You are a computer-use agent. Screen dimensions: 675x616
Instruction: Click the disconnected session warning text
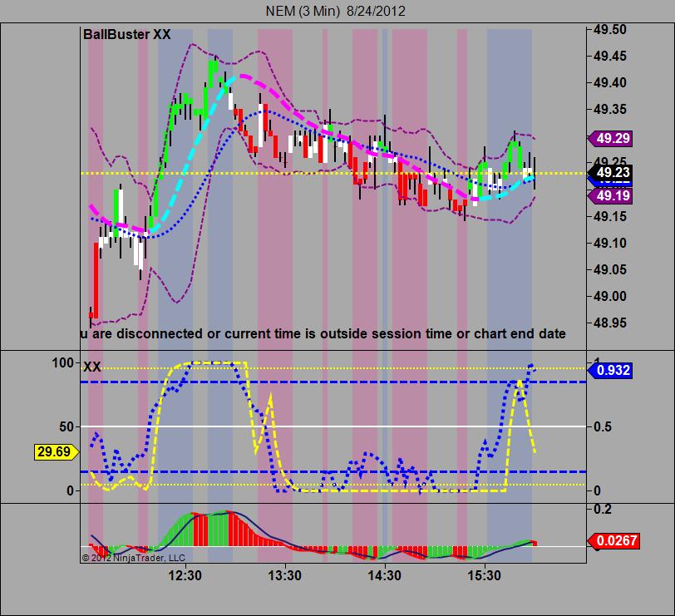(x=323, y=334)
